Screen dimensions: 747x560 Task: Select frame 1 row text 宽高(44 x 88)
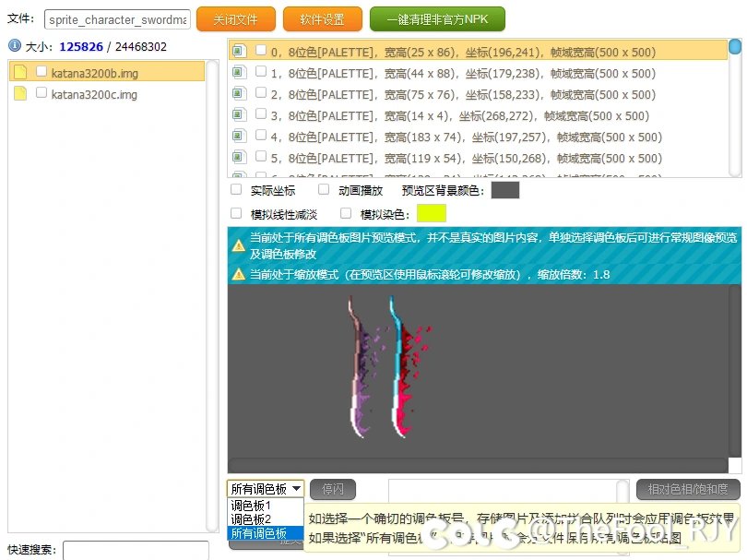pos(421,74)
